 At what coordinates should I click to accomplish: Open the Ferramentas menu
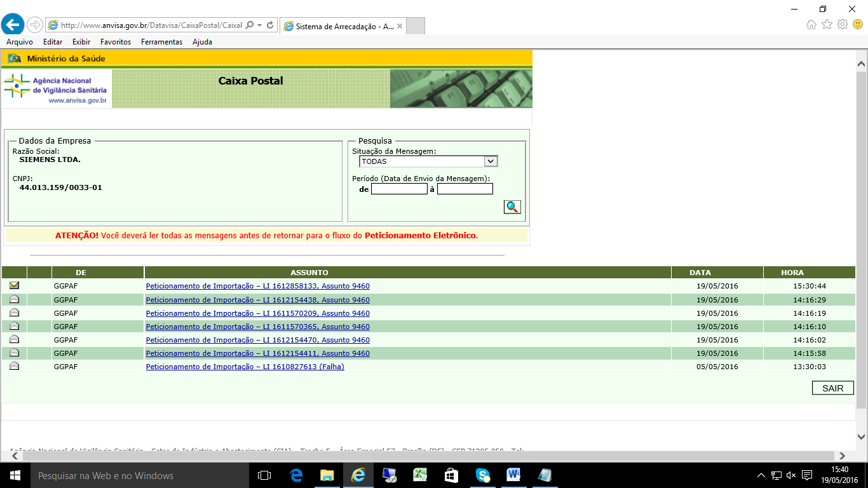point(161,42)
